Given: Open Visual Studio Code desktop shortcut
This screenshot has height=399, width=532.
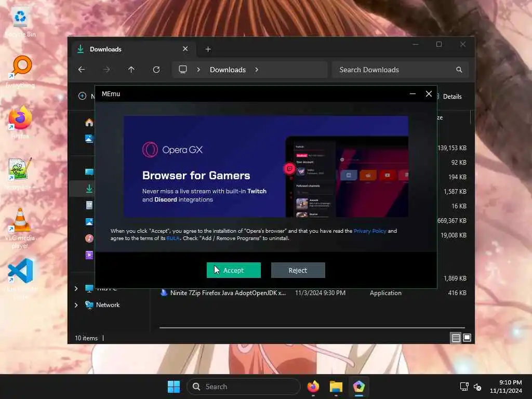Looking at the screenshot, I should (x=20, y=278).
